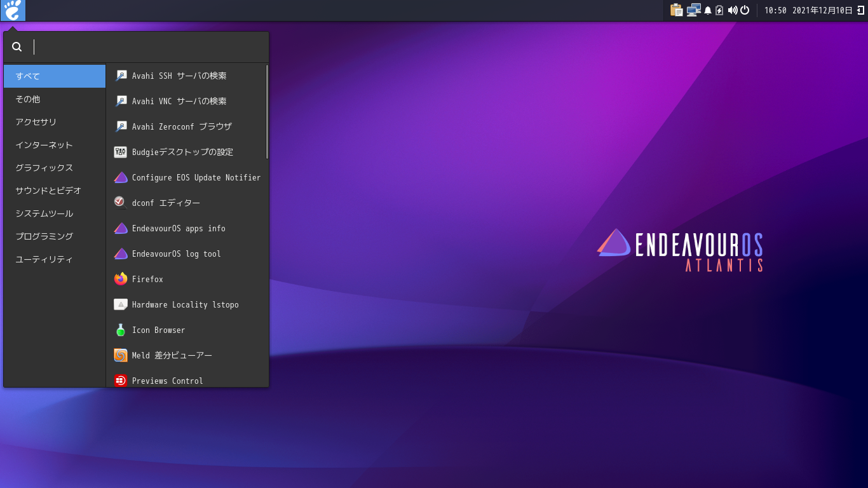
Task: Click the Previews Control red icon
Action: pyautogui.click(x=121, y=381)
